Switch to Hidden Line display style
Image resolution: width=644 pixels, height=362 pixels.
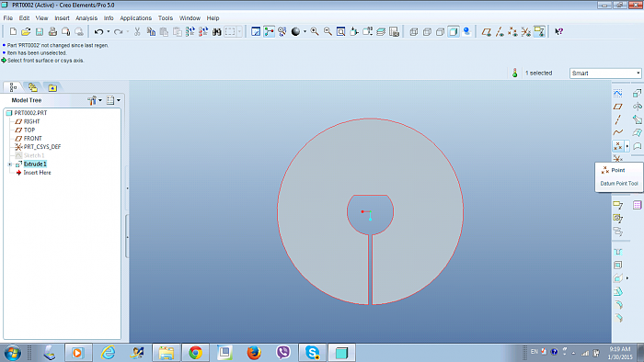click(427, 31)
